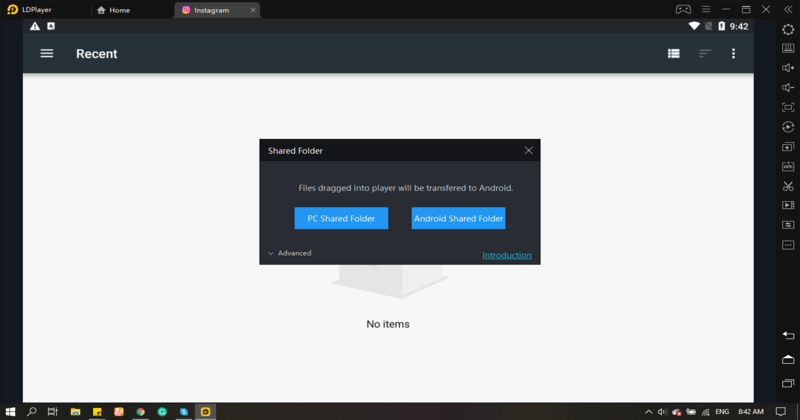Image resolution: width=800 pixels, height=420 pixels.
Task: Click the scissors screenshot icon
Action: coord(788,186)
